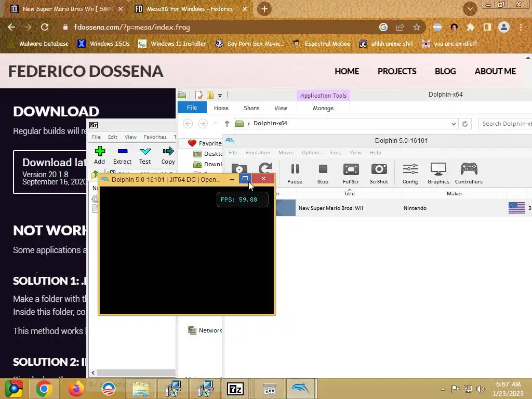
Task: Select New Super Mario Bros. Wii game row
Action: click(404, 208)
